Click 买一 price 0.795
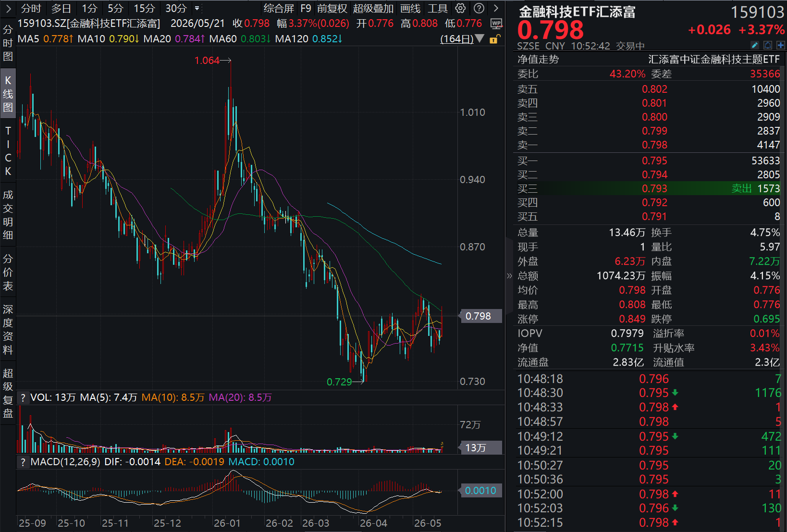This screenshot has height=532, width=787. [654, 161]
